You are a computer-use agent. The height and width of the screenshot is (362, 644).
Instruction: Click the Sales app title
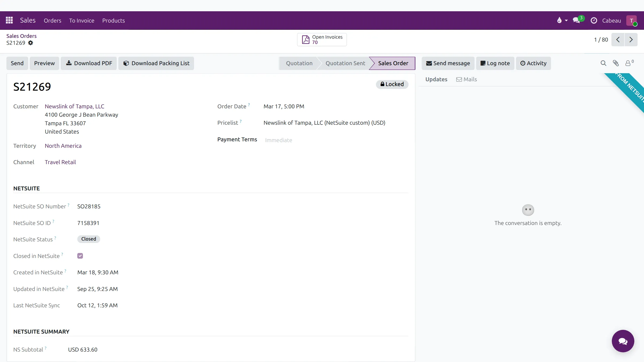click(28, 20)
